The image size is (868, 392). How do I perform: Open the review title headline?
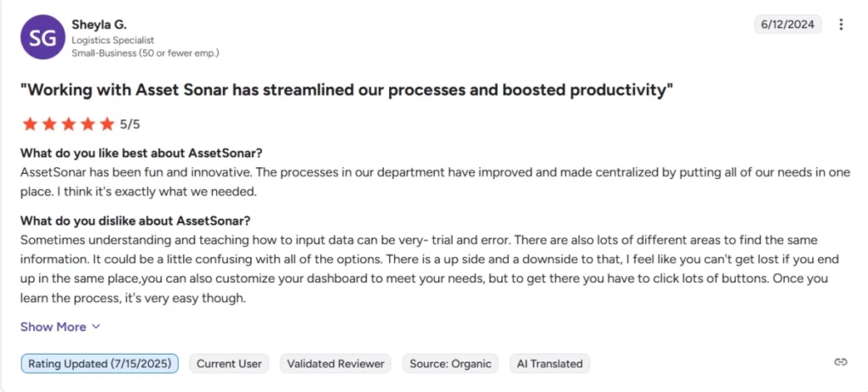pyautogui.click(x=347, y=91)
